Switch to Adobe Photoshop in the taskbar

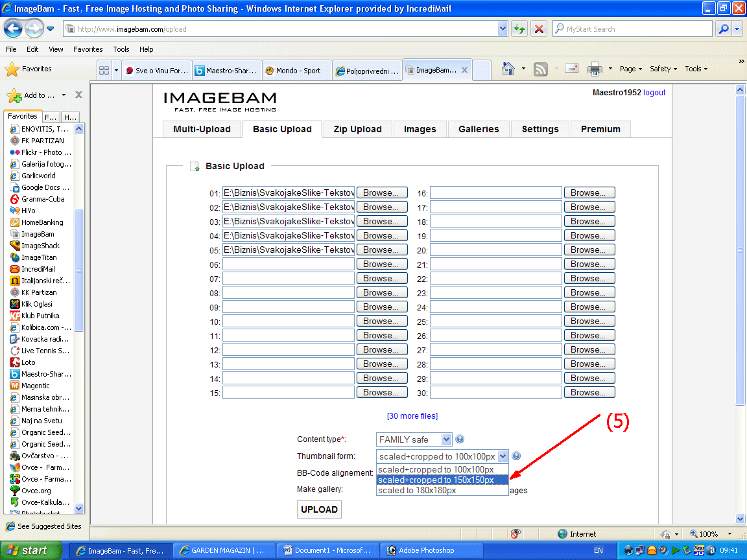click(x=432, y=550)
